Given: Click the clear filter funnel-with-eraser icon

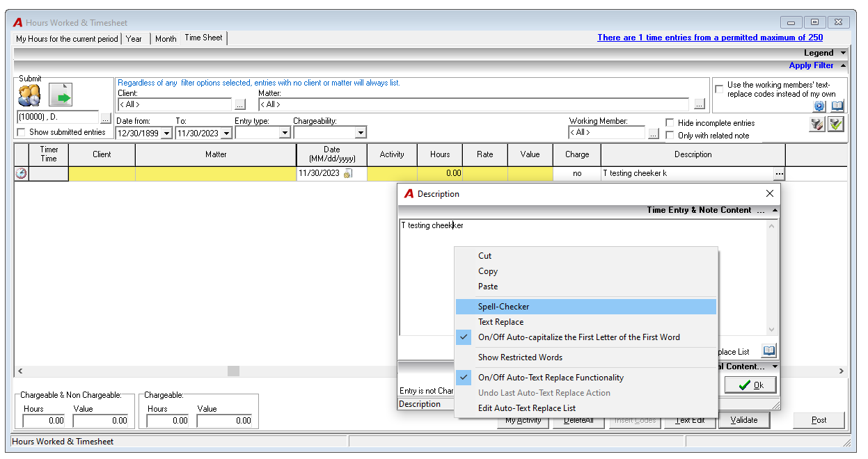Looking at the screenshot, I should click(x=818, y=124).
